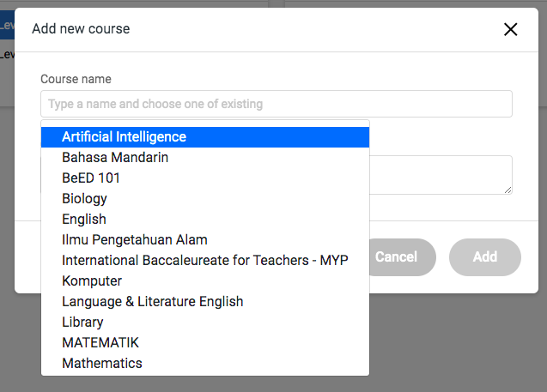Close the Add new course dialog

[x=510, y=29]
